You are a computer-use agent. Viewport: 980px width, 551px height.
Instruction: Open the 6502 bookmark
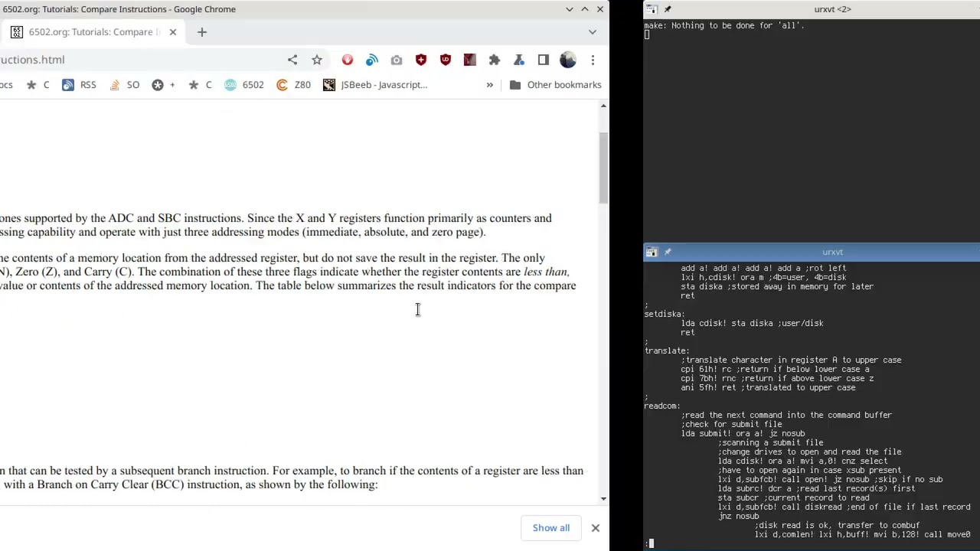(x=244, y=85)
